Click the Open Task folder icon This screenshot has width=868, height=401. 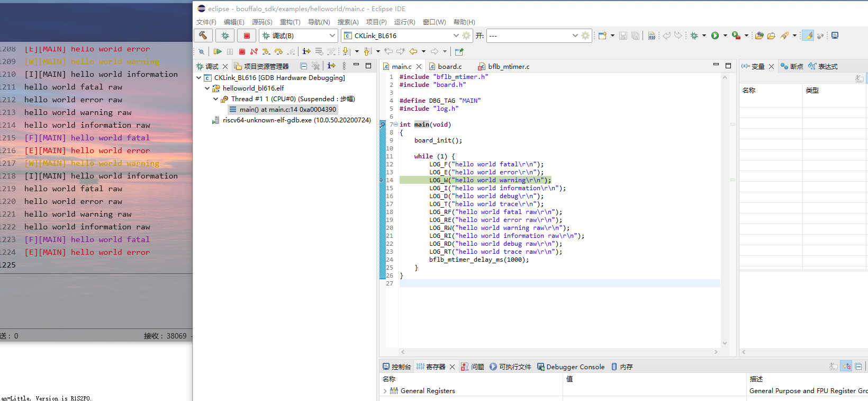[771, 35]
